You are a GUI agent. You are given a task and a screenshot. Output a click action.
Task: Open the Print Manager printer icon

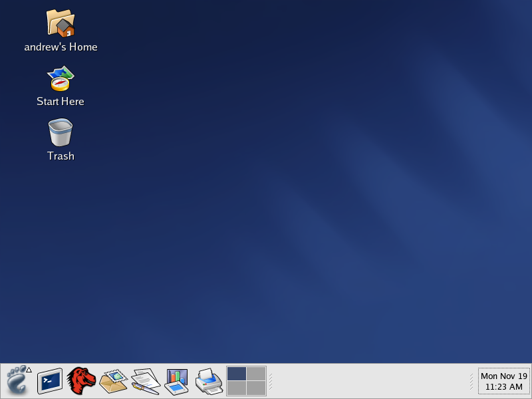click(208, 381)
